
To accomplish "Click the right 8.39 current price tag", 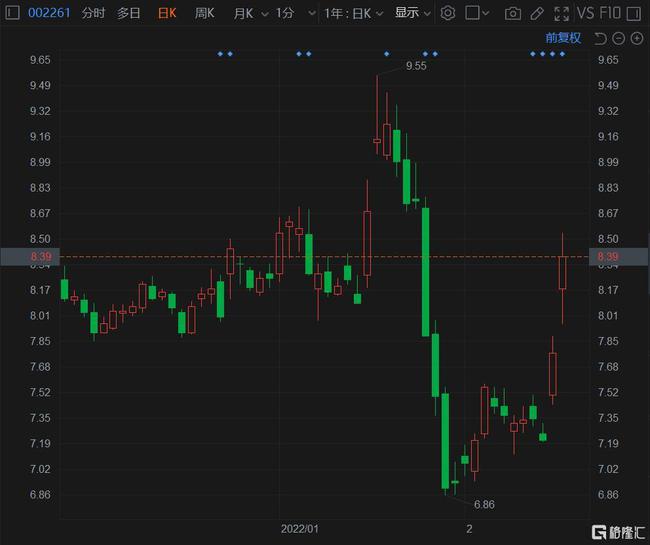I will 618,257.
